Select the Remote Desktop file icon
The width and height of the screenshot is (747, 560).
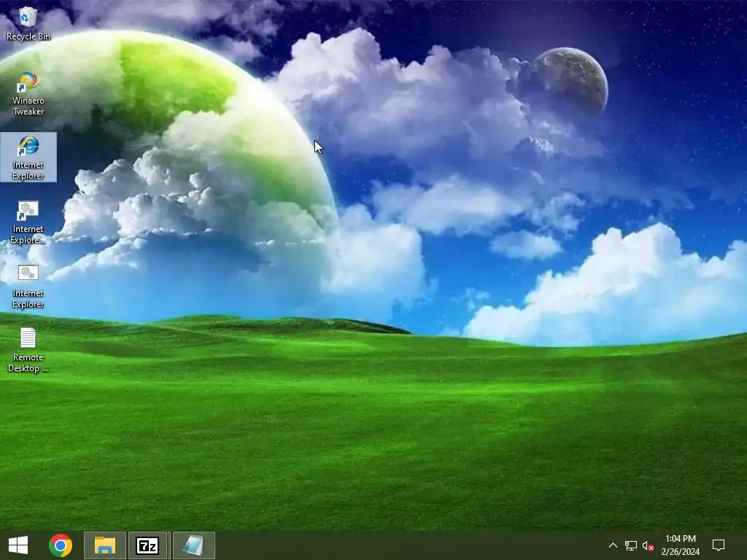point(28,350)
